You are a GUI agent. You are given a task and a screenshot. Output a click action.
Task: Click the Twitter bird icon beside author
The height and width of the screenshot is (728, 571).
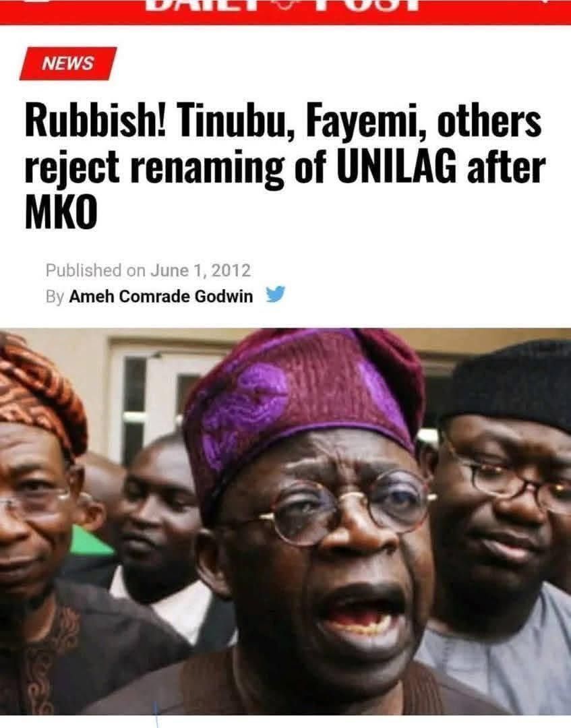pos(275,295)
